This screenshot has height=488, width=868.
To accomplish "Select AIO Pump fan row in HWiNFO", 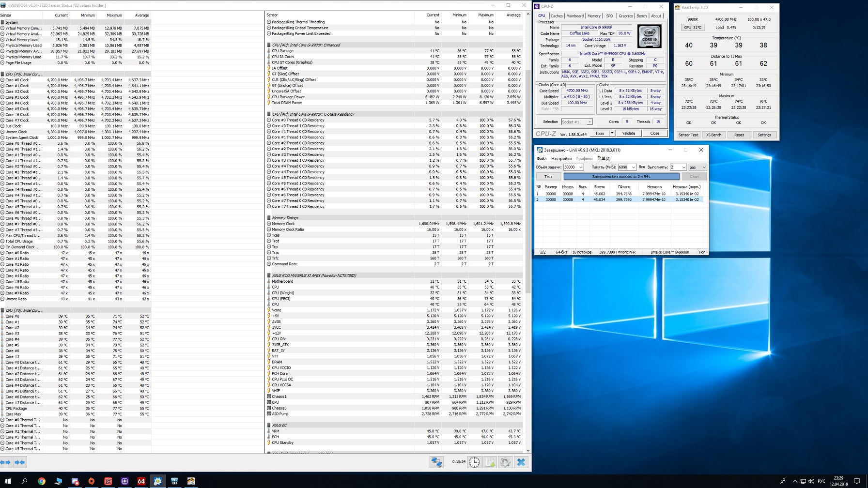I will (x=394, y=414).
